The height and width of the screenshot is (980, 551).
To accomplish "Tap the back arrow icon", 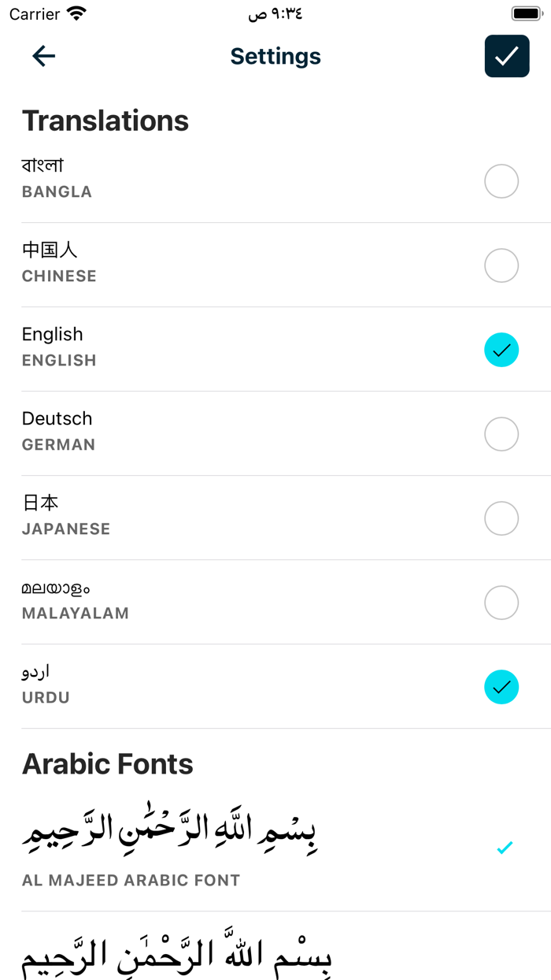I will [x=44, y=56].
